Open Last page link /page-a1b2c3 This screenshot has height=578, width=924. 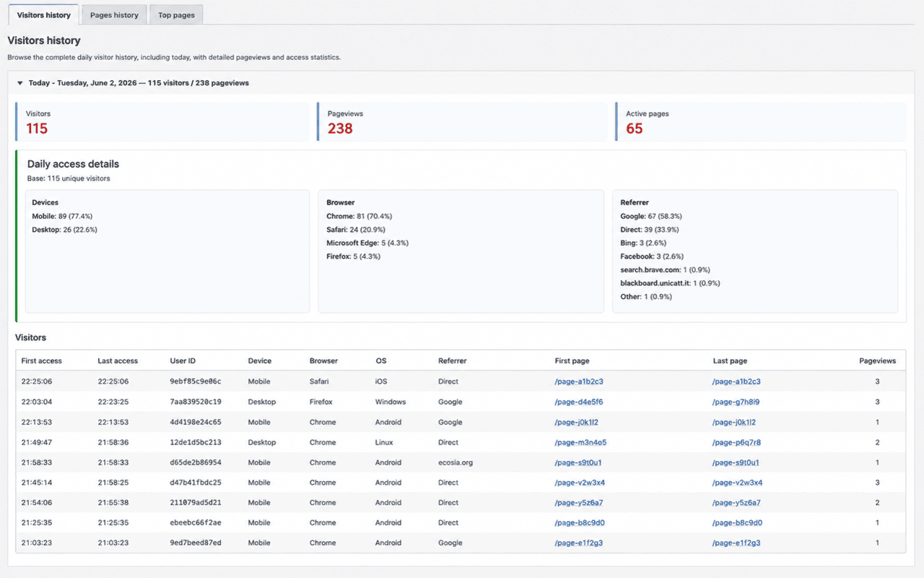[x=736, y=381]
